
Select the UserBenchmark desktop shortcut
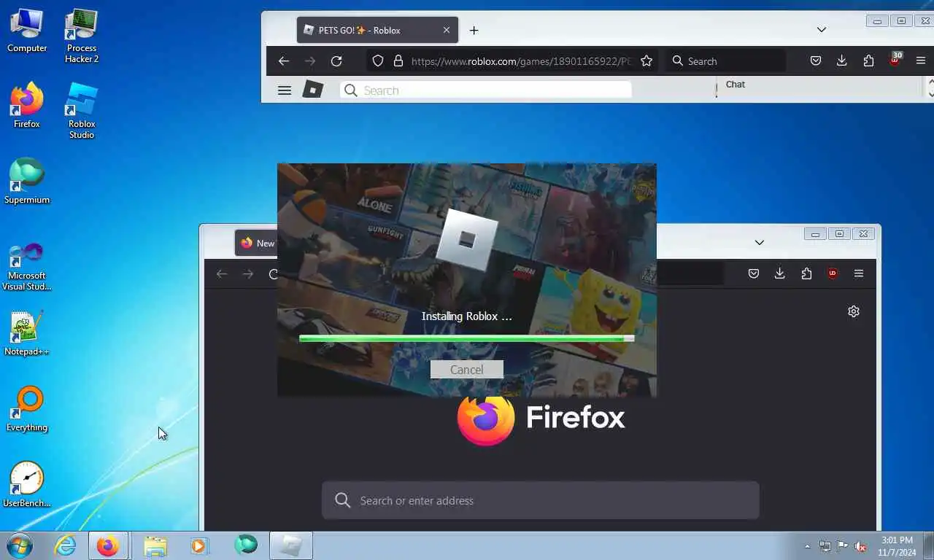pos(27,486)
